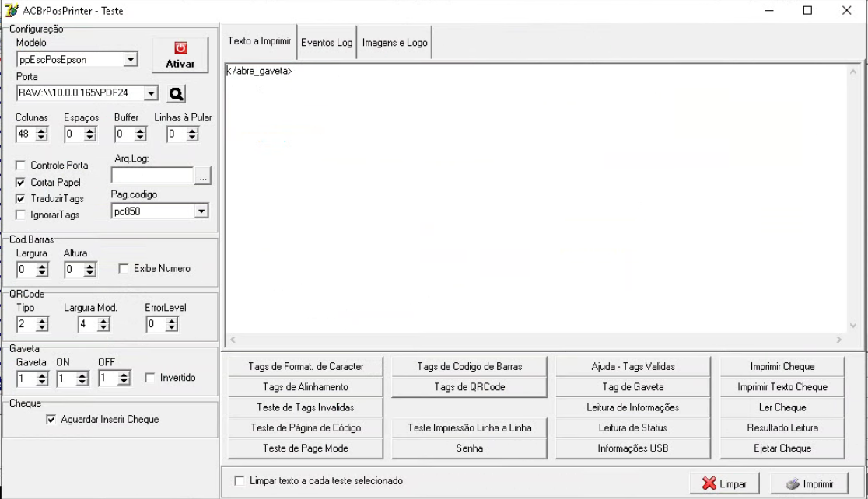Image resolution: width=868 pixels, height=499 pixels.
Task: Decrease the Gaveta OFF spinner
Action: coord(124,382)
